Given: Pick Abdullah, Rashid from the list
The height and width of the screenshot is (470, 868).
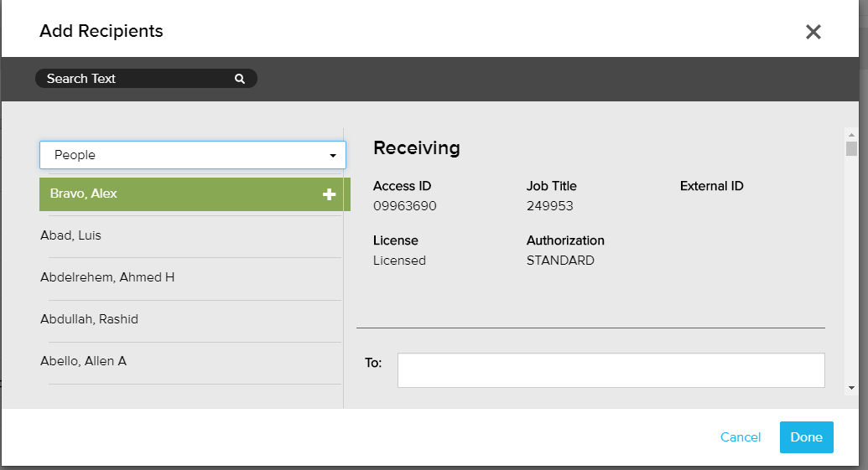Looking at the screenshot, I should (89, 319).
